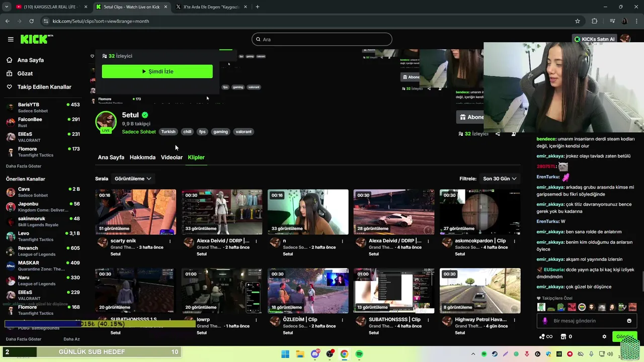Select the chill tag under 5etul
The height and width of the screenshot is (362, 644).
tap(187, 132)
